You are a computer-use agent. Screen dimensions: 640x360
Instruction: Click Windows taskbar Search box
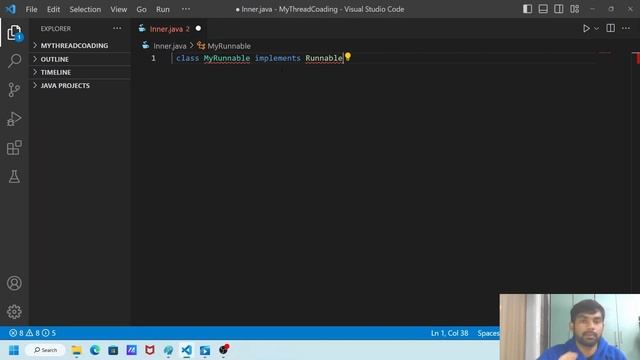click(x=46, y=350)
